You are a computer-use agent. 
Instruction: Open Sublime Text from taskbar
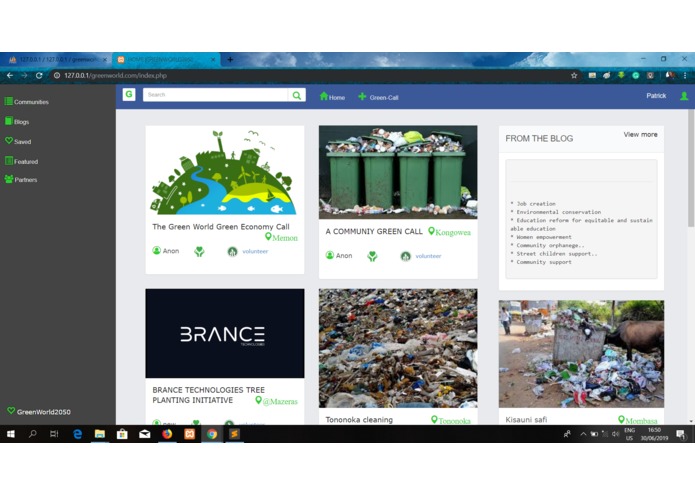click(x=234, y=434)
